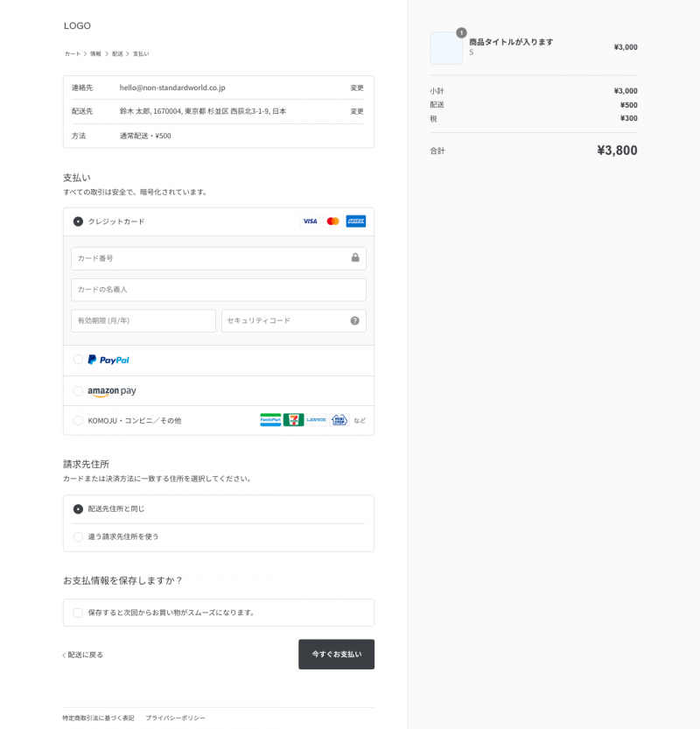The width and height of the screenshot is (700, 729).
Task: Click the 配送に戻る back link
Action: 83,655
